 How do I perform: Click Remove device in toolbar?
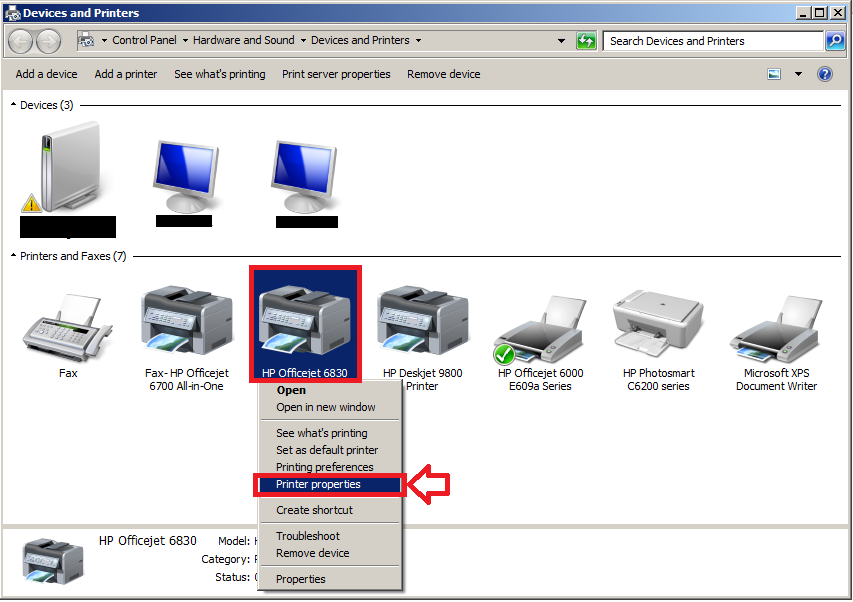443,74
